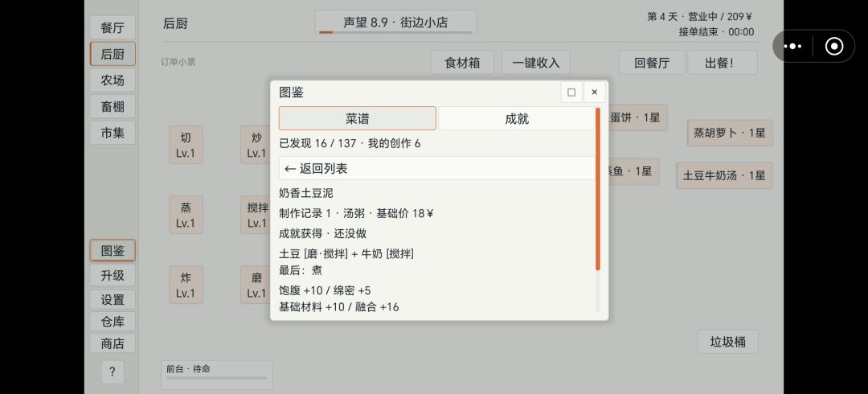Open the mini-program more options (three dots)
Screen dimensions: 868x394
click(792, 46)
